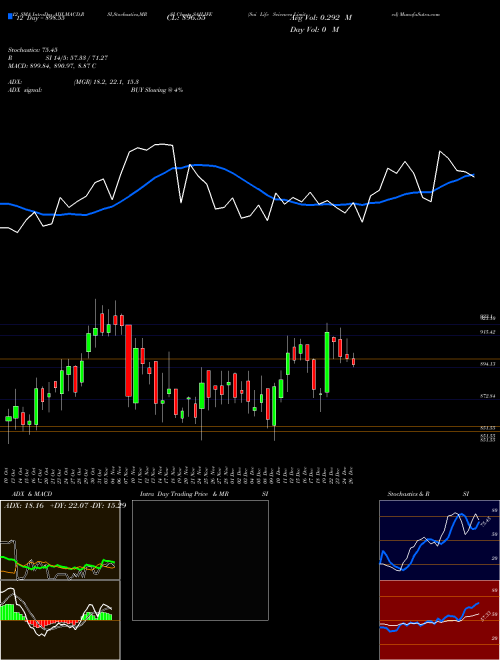The height and width of the screenshot is (660, 500).
Task: Click the MACD values line
Action: (x=52, y=66)
